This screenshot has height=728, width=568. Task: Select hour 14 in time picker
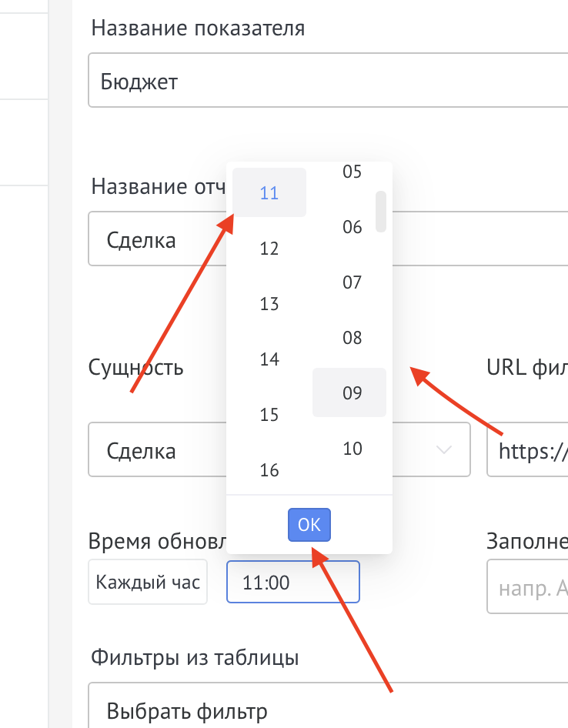click(x=269, y=359)
